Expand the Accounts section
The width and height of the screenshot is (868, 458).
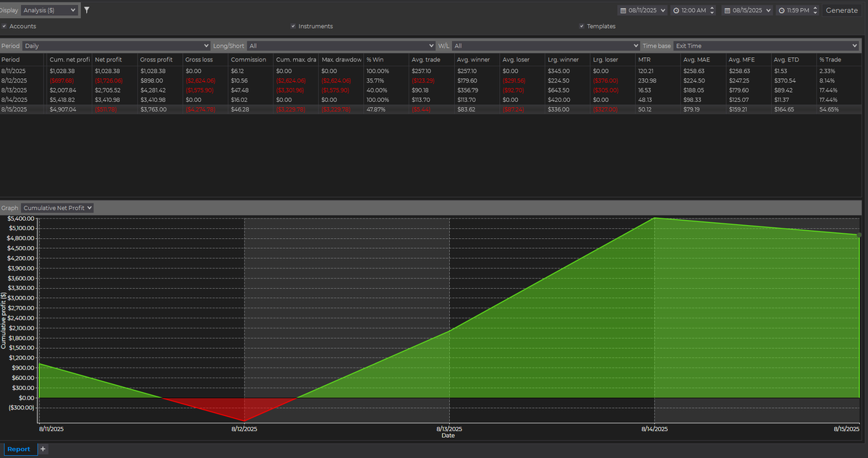[x=20, y=26]
